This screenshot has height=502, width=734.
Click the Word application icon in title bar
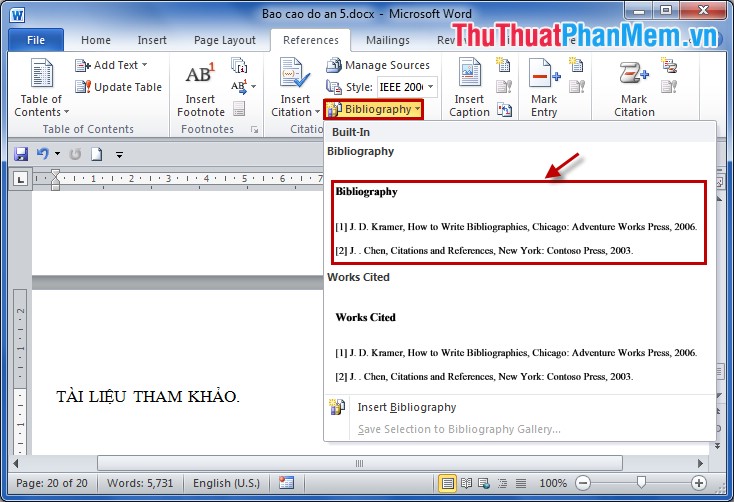pos(17,14)
